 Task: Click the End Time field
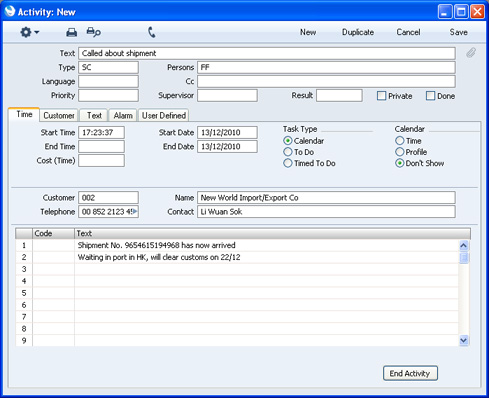(x=101, y=146)
